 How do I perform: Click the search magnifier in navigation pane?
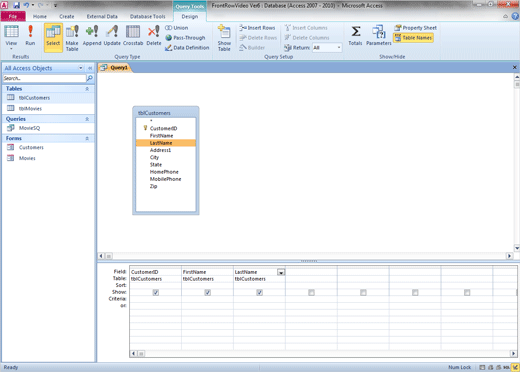(90, 78)
